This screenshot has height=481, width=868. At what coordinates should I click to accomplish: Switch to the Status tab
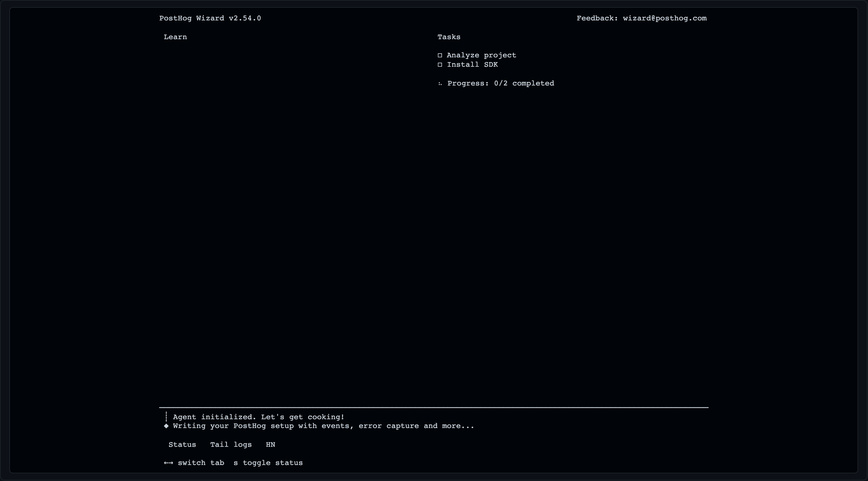(x=182, y=445)
